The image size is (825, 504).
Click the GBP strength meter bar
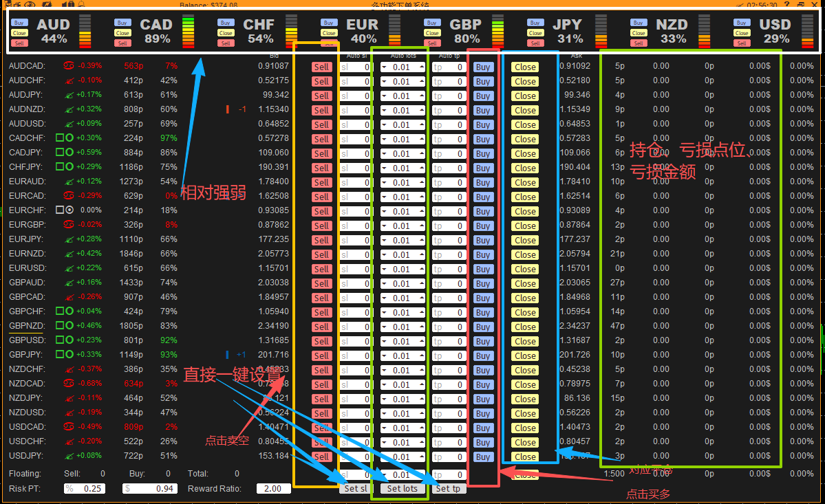(x=497, y=32)
